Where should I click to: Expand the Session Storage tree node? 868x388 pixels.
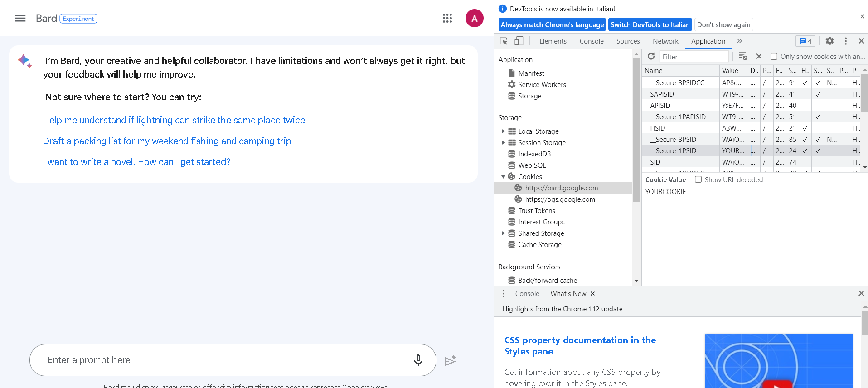click(503, 143)
